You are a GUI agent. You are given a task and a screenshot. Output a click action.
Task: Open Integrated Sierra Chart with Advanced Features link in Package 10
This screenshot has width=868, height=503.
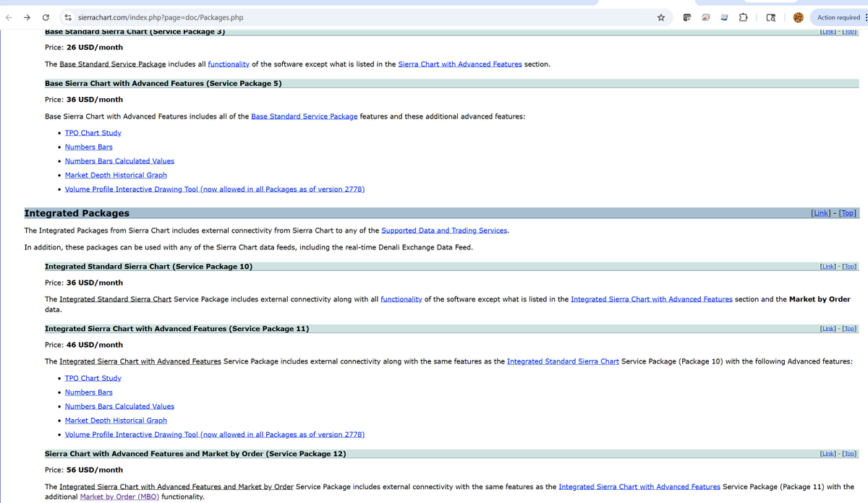[652, 299]
